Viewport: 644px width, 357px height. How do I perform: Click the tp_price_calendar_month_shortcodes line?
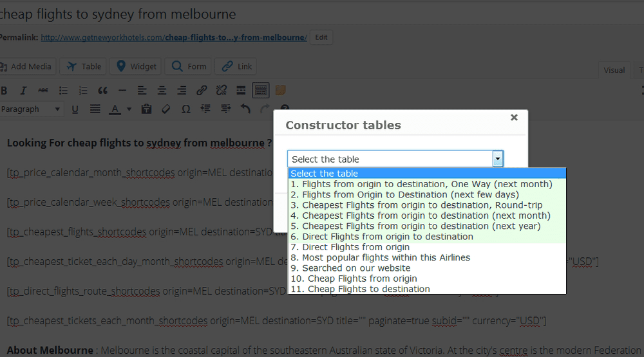140,173
